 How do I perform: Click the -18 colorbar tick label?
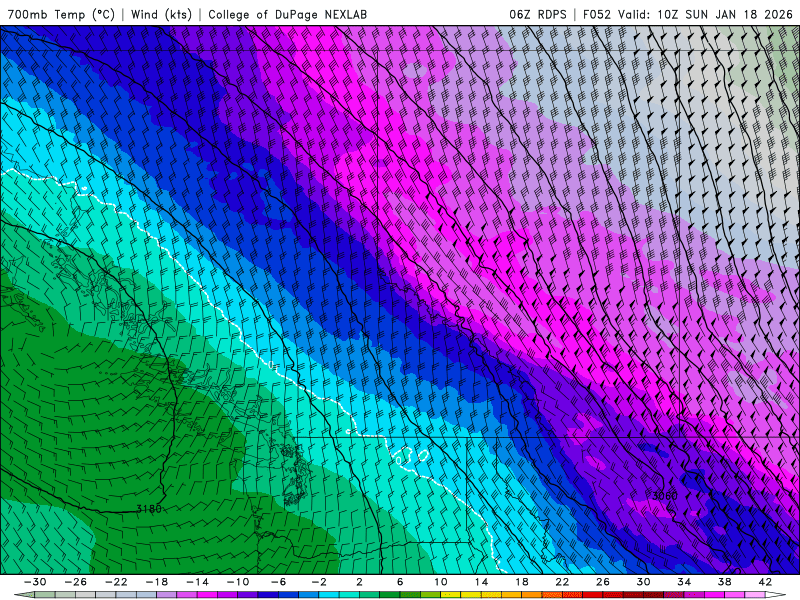[x=157, y=582]
